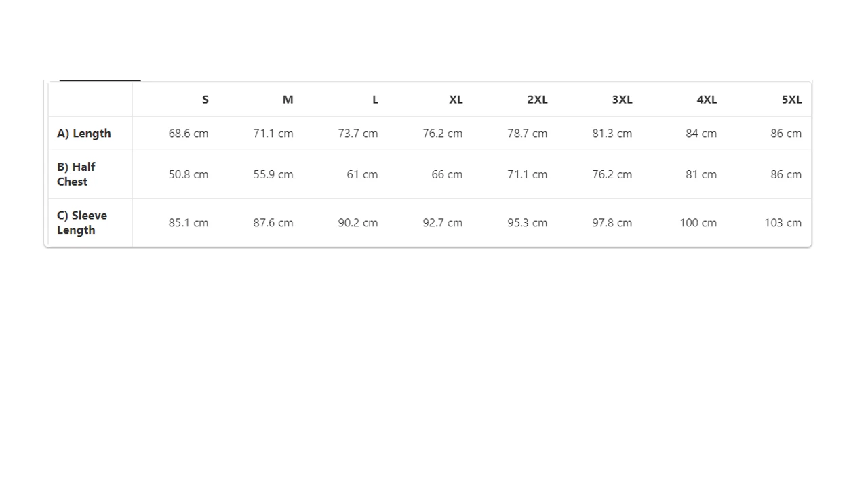The image size is (868, 488).
Task: Click the 66 cm half chest value
Action: coord(447,174)
